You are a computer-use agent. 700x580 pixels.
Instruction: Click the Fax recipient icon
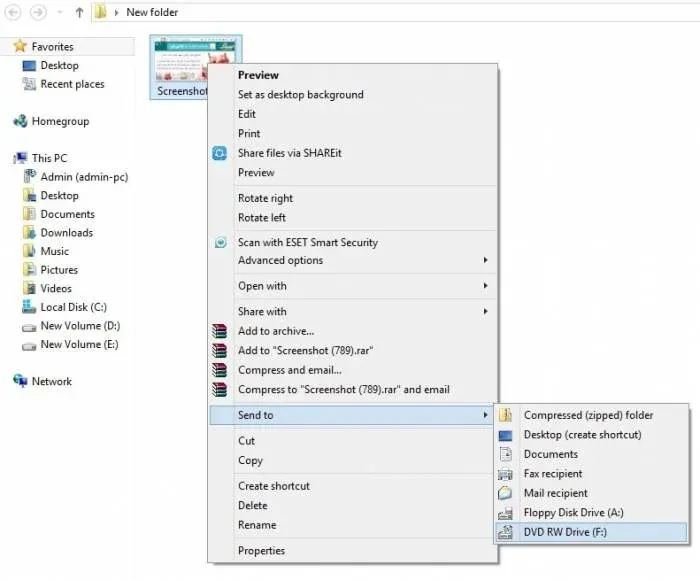coord(506,474)
